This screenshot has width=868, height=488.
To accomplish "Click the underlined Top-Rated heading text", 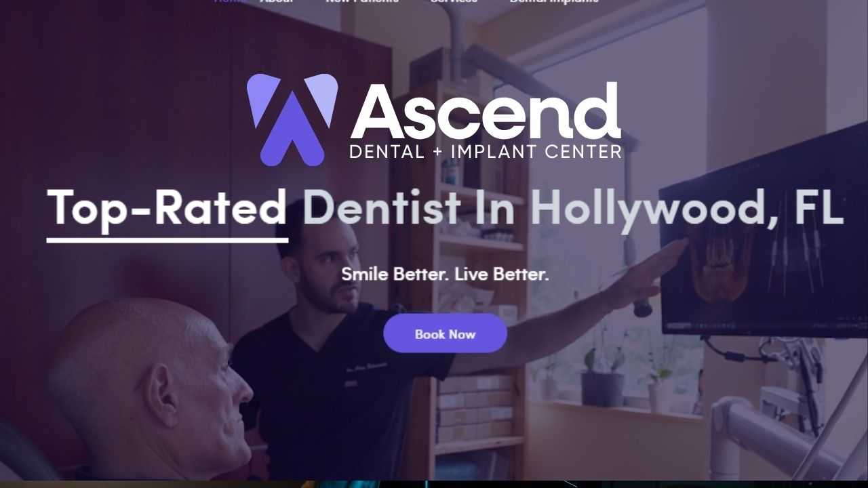I will click(x=167, y=207).
